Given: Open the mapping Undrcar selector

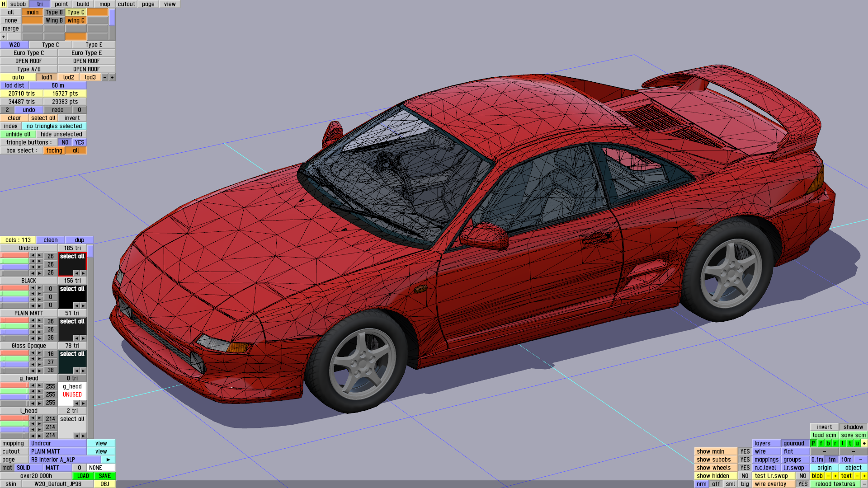Looking at the screenshot, I should point(57,443).
